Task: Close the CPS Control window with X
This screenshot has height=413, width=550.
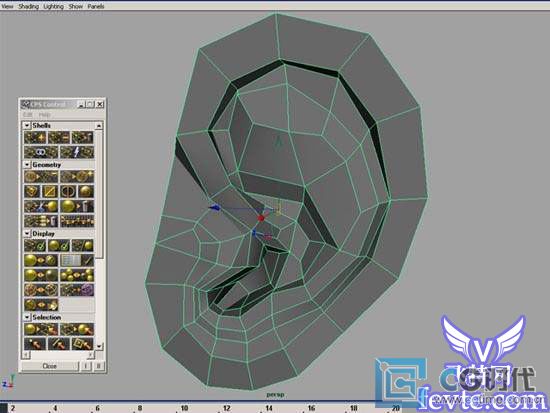Action: pyautogui.click(x=100, y=104)
